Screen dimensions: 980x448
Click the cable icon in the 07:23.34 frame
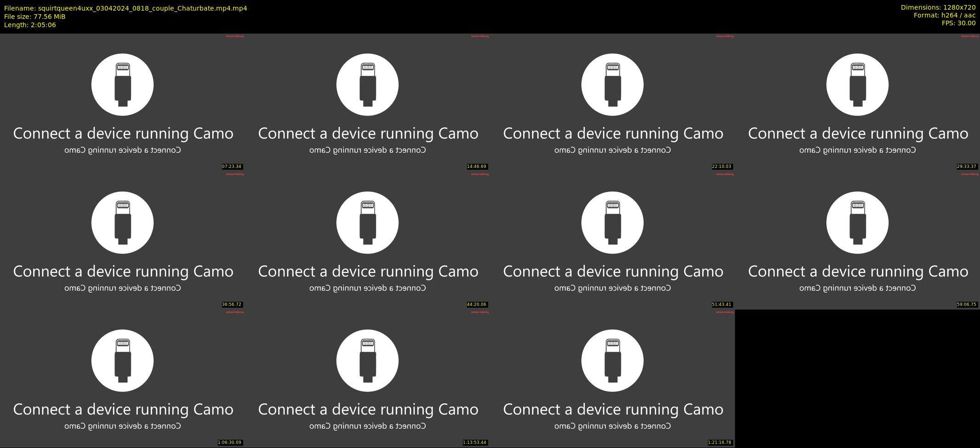(122, 85)
